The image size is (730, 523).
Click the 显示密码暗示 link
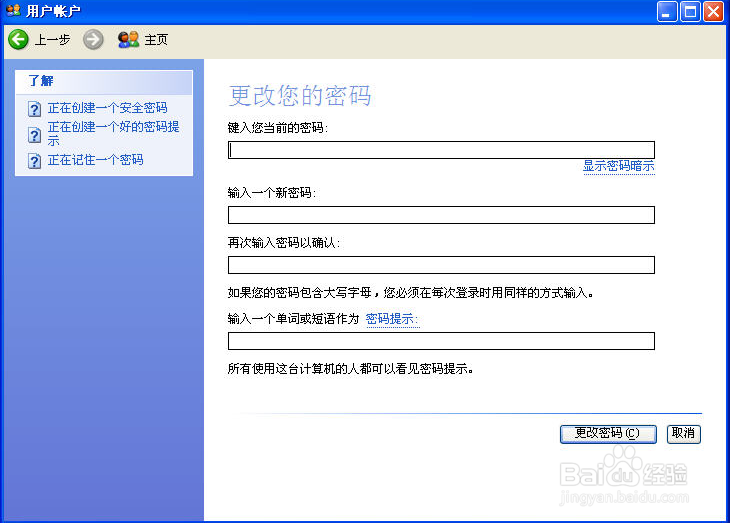[619, 166]
